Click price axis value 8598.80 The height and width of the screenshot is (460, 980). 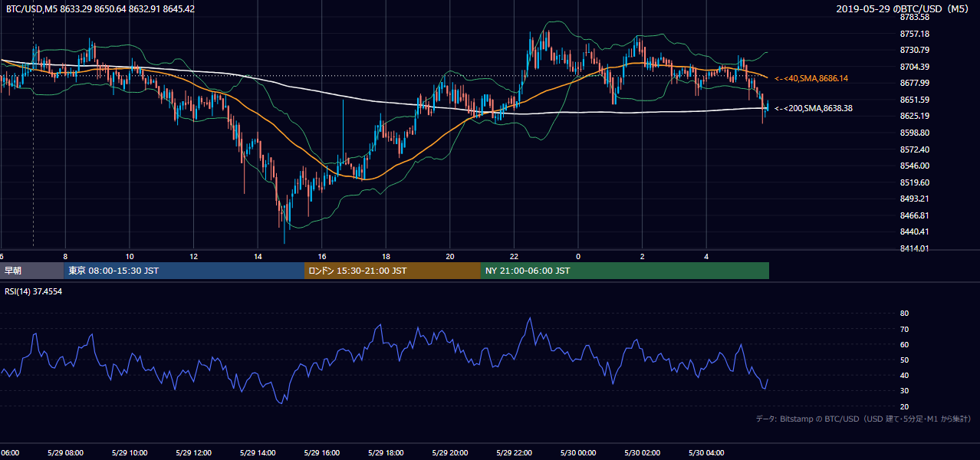pyautogui.click(x=914, y=133)
